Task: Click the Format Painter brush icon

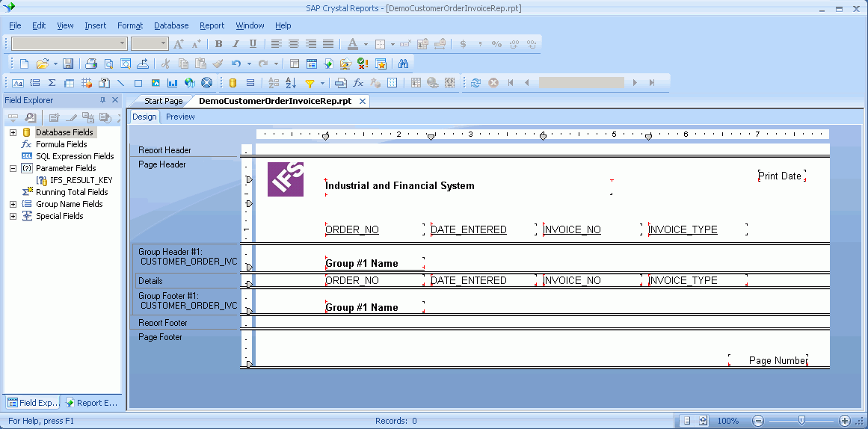Action: pos(218,64)
